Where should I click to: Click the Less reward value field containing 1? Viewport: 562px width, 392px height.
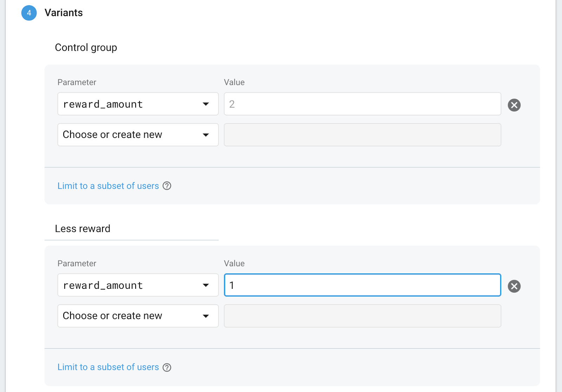362,285
